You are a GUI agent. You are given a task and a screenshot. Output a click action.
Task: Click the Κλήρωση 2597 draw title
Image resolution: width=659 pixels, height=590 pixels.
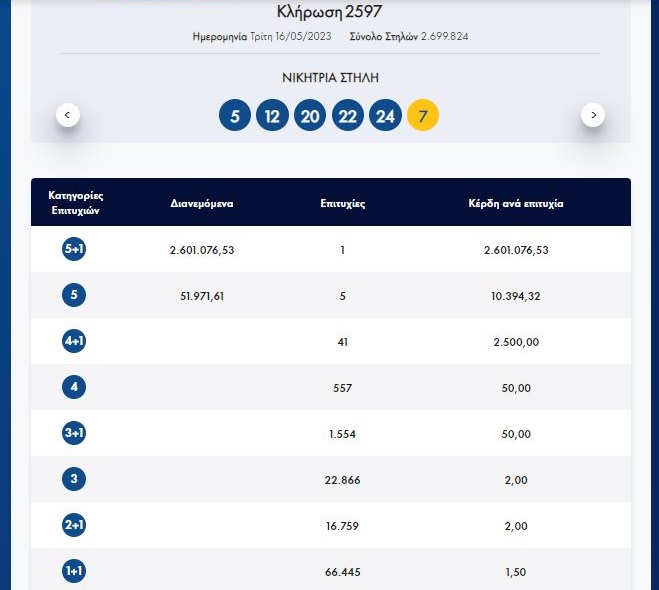(x=330, y=12)
